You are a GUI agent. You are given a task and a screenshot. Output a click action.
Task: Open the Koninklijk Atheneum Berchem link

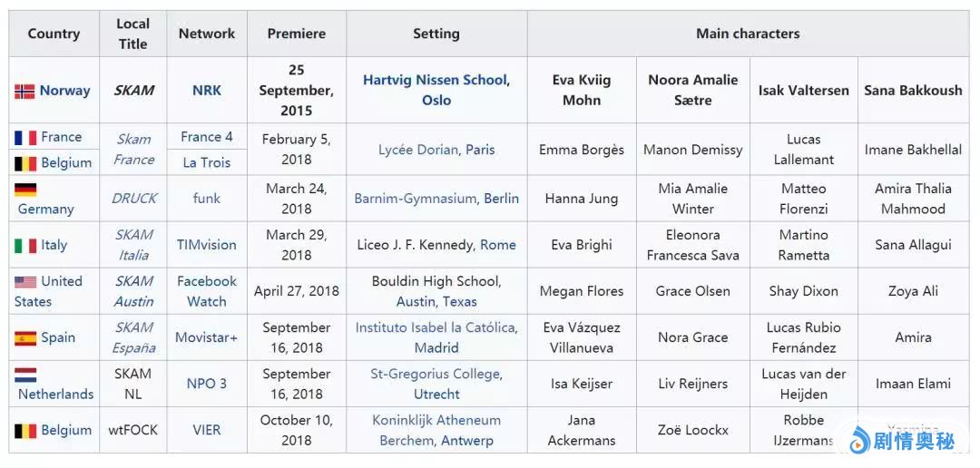pyautogui.click(x=436, y=420)
